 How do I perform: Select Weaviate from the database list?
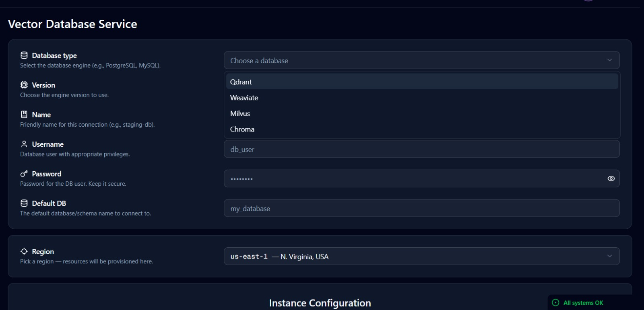pos(422,98)
